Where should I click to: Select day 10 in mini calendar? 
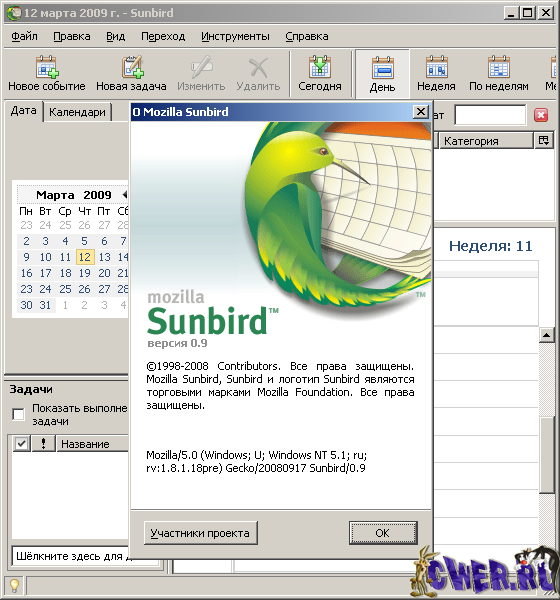(x=45, y=257)
